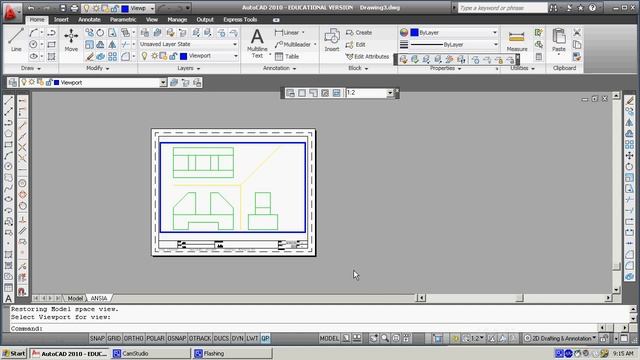Image resolution: width=640 pixels, height=360 pixels.
Task: Click the Multiline Text tool
Action: click(257, 43)
